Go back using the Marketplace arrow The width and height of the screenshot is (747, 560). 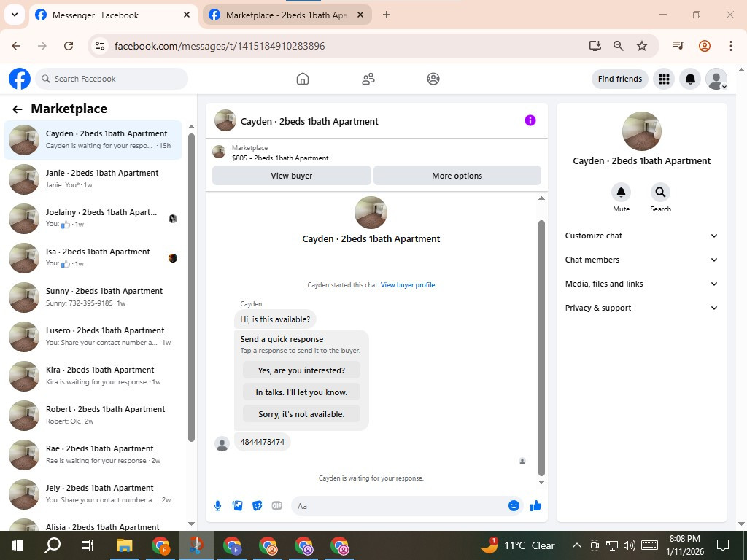point(18,109)
